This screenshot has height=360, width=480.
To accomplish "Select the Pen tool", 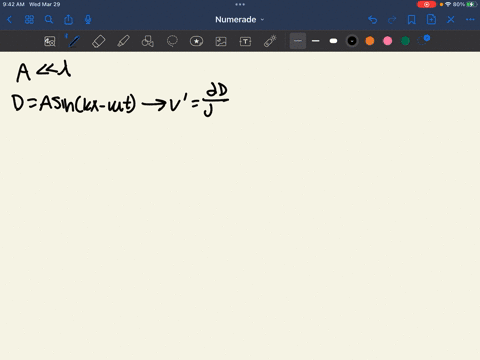I will tap(73, 41).
